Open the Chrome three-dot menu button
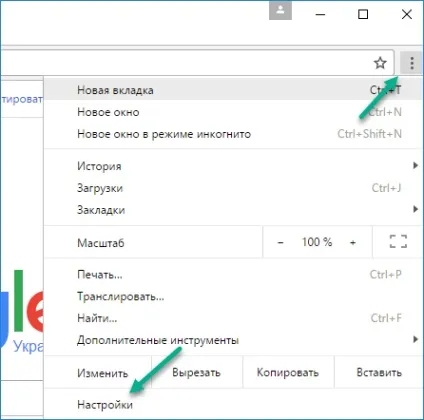Viewport: 424px width, 420px height. [412, 63]
